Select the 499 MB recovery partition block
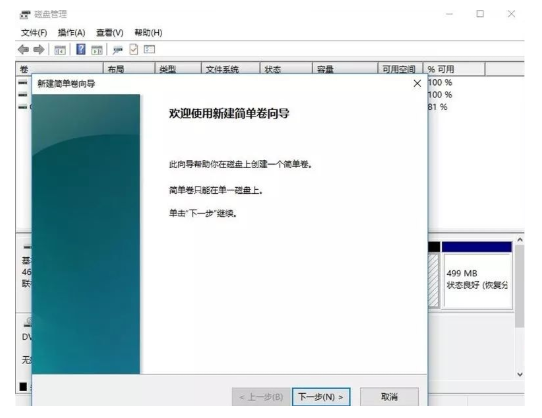This screenshot has height=418, width=542. point(477,275)
